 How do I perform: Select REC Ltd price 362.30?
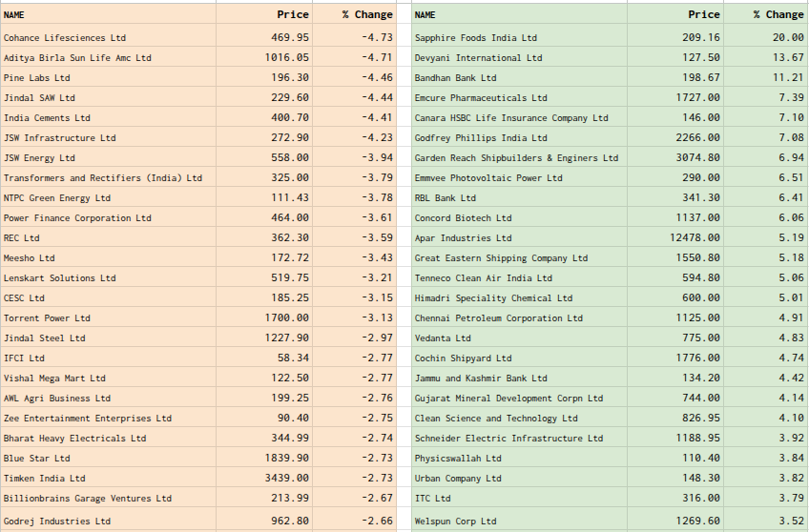[290, 237]
